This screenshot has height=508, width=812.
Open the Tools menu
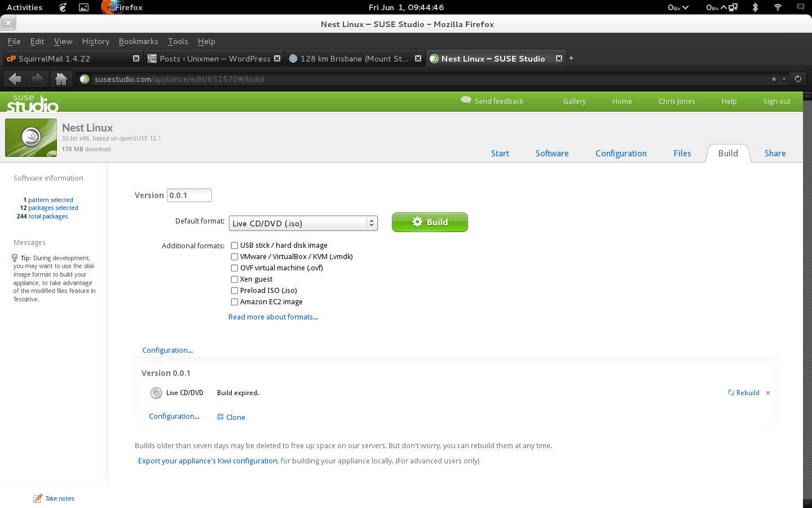pyautogui.click(x=178, y=41)
